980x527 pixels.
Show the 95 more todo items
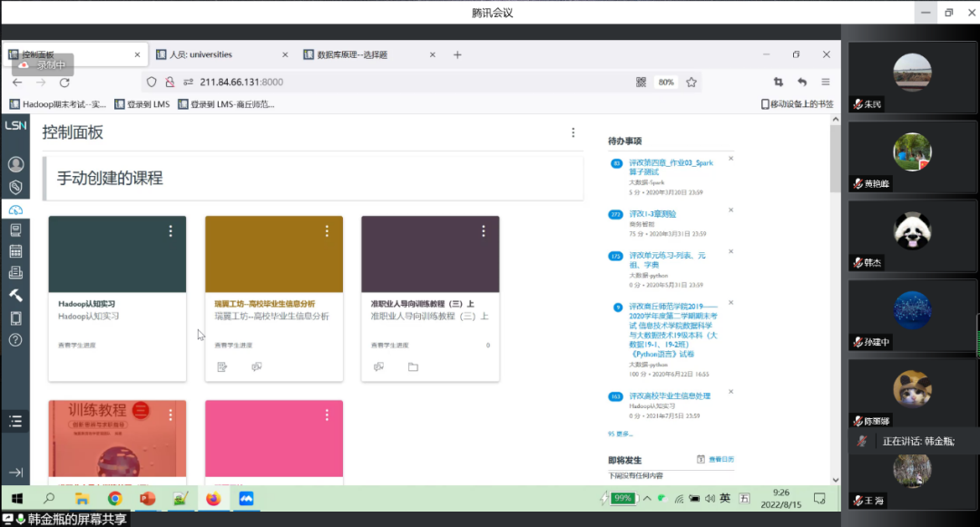point(620,434)
